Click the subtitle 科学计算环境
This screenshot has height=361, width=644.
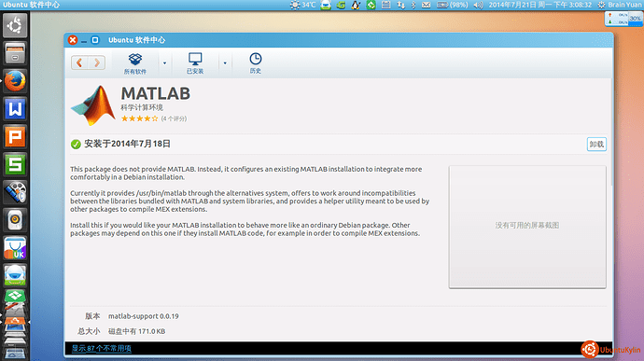142,107
